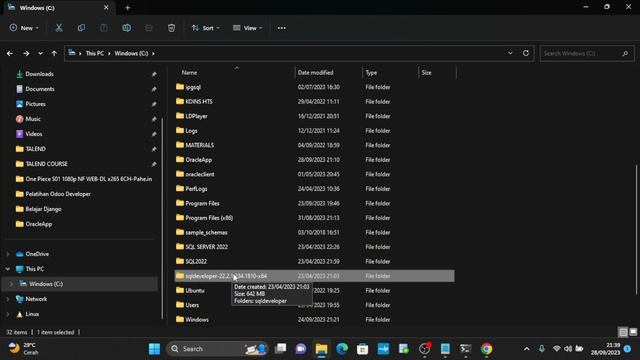Click the Delete trash icon in toolbar

[x=171, y=28]
